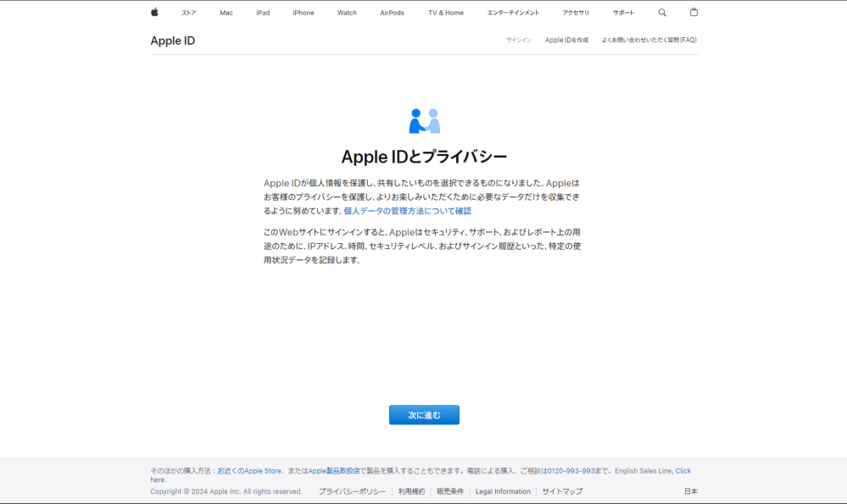Open the プライバシーポリシー footer link
The width and height of the screenshot is (847, 504).
click(x=352, y=491)
